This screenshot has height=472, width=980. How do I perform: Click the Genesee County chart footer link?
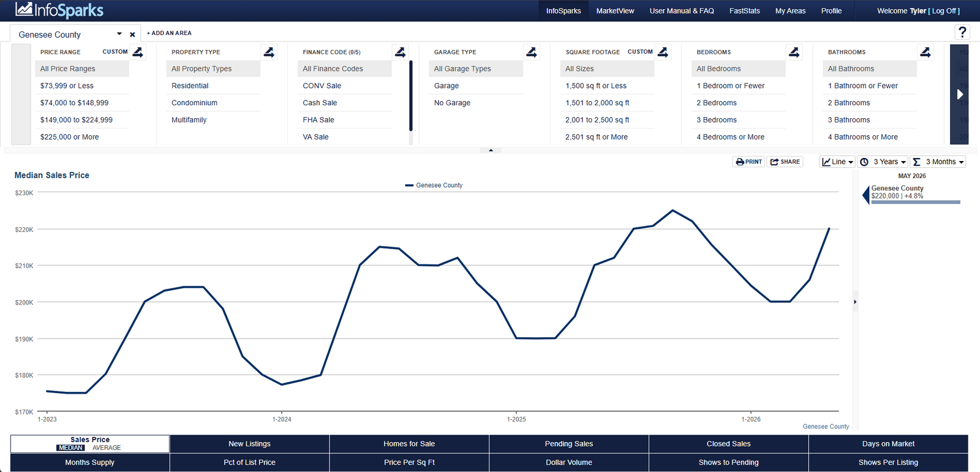(x=826, y=427)
